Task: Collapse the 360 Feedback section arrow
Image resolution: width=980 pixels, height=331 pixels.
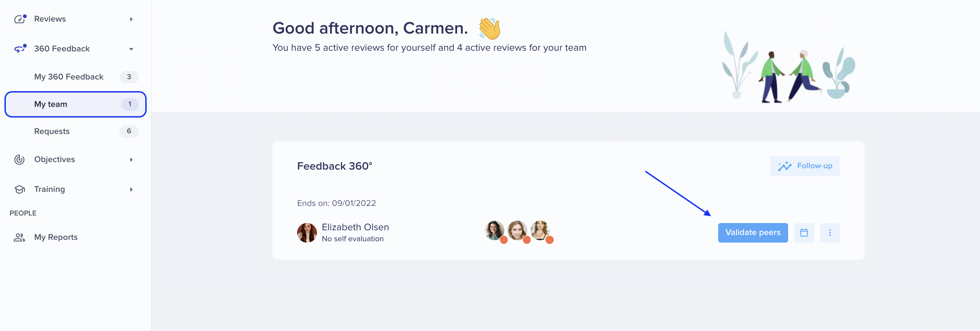Action: coord(131,49)
